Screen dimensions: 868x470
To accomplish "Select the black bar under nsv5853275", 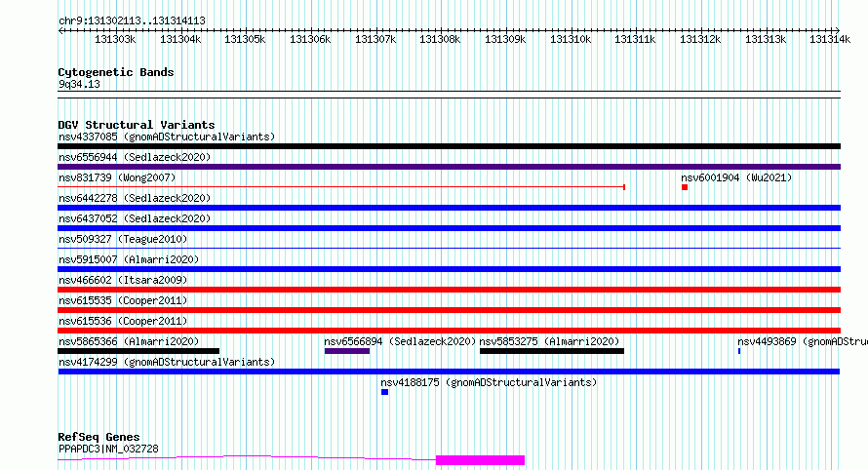I will (552, 351).
